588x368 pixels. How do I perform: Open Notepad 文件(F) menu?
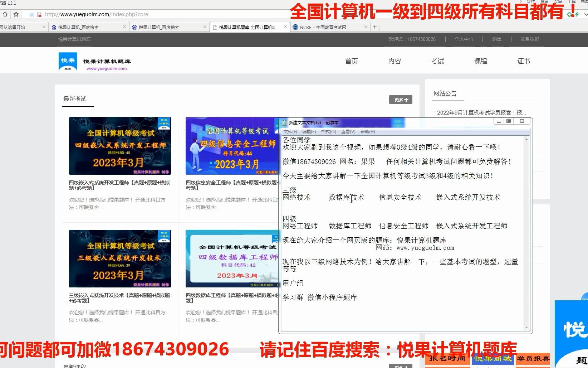(x=290, y=132)
